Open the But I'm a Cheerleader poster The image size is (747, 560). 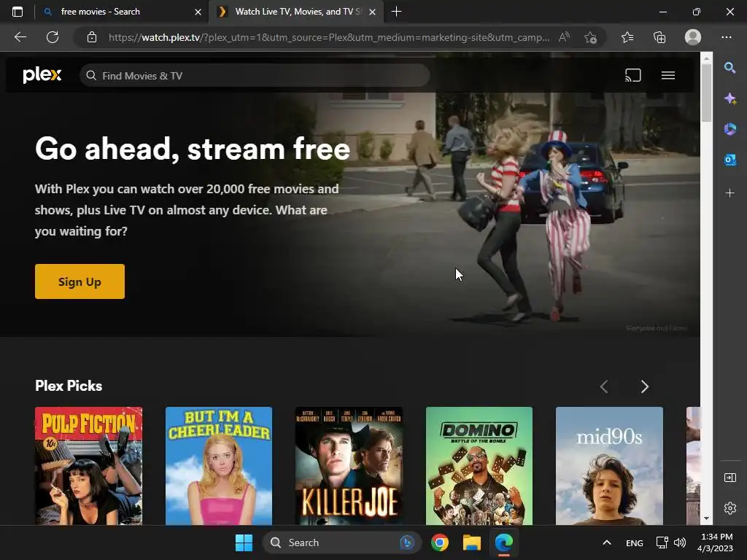tap(219, 466)
